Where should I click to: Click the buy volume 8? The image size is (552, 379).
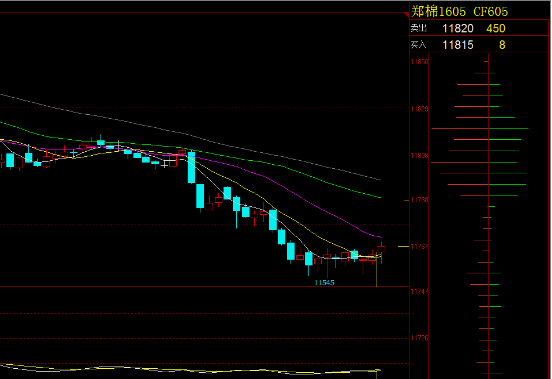[x=502, y=45]
